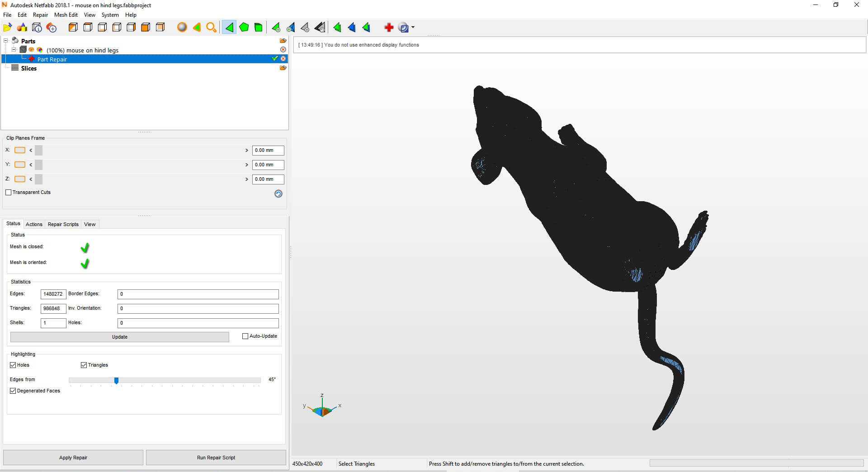Open the dropdown arrow beside the last toolbar icon

413,28
